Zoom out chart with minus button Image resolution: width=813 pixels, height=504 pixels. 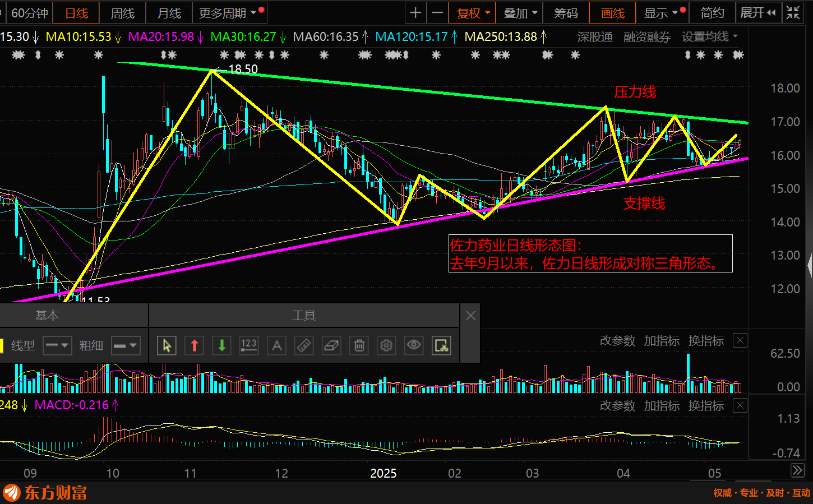tap(437, 12)
